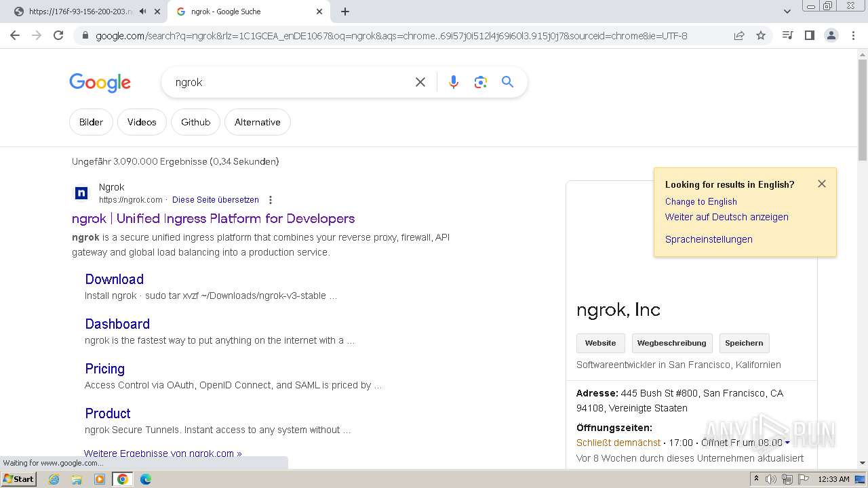Start voice search with the microphone icon
Screen dimensions: 868x488
coord(454,82)
